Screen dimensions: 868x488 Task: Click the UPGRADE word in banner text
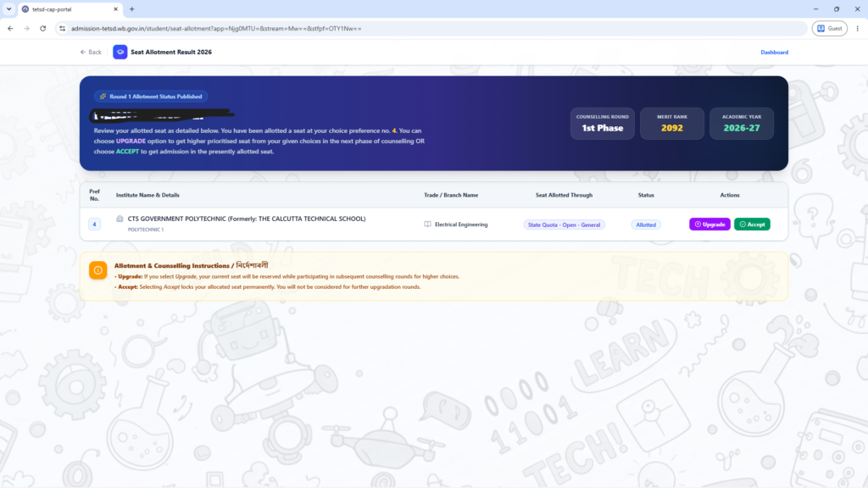click(131, 141)
